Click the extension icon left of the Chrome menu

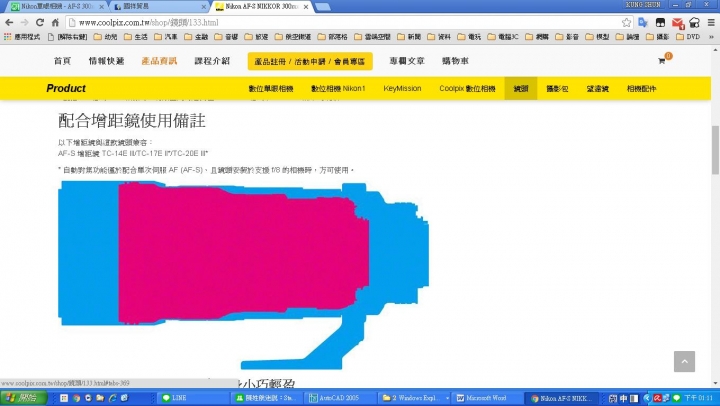tap(694, 23)
